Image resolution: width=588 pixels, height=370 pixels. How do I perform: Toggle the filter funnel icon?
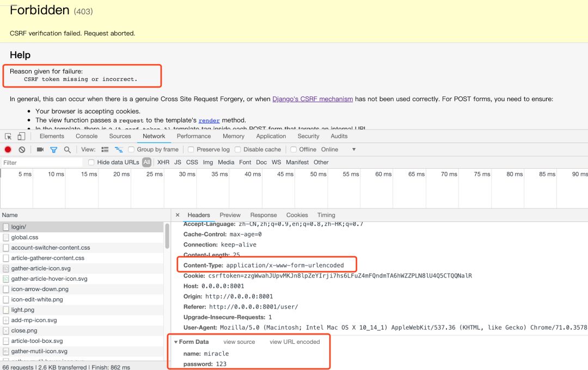pos(53,150)
